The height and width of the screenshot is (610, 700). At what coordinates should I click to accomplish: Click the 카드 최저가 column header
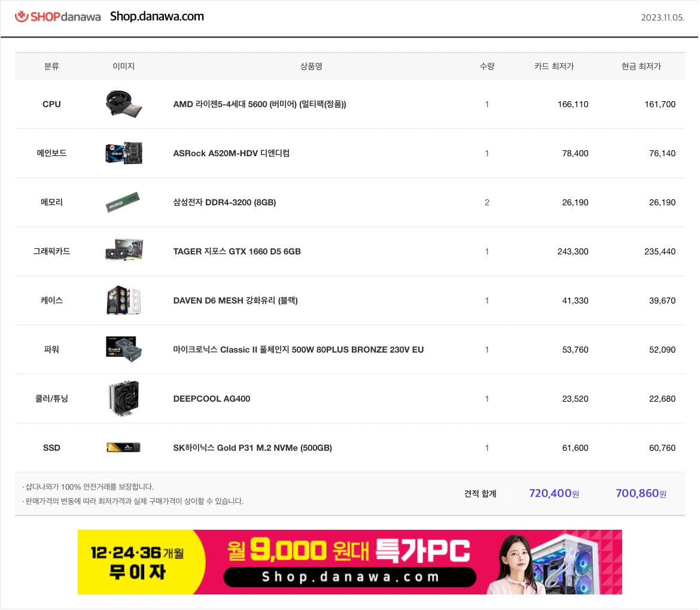pos(554,66)
